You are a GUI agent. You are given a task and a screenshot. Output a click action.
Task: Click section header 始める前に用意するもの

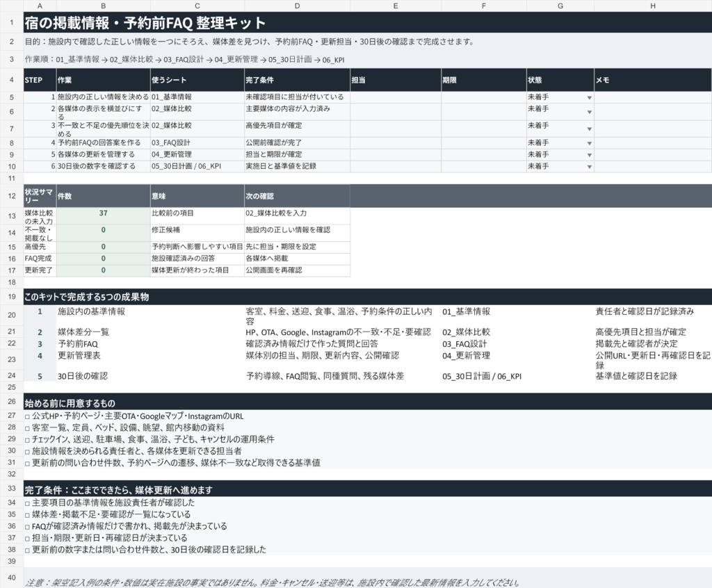368,402
